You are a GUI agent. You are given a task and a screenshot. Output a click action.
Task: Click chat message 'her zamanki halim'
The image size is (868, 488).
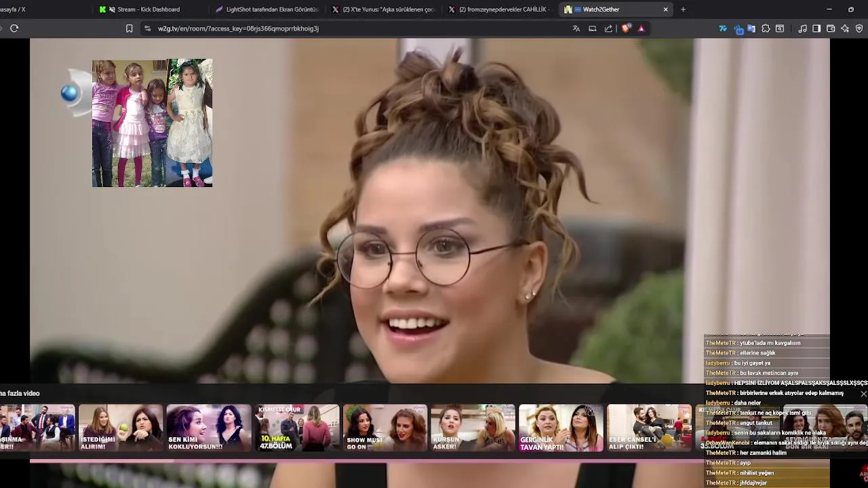click(x=763, y=453)
